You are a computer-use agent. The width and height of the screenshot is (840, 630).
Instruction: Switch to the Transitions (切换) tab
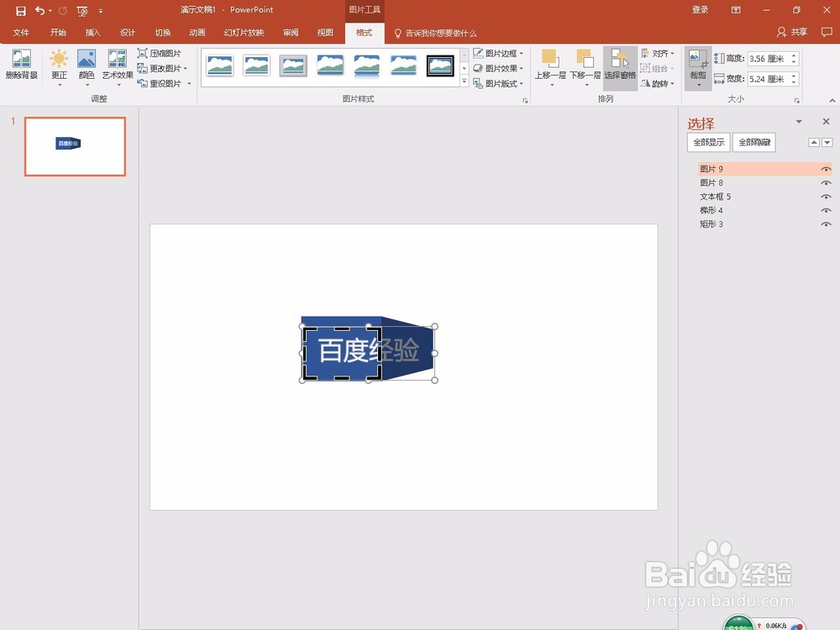pos(163,33)
